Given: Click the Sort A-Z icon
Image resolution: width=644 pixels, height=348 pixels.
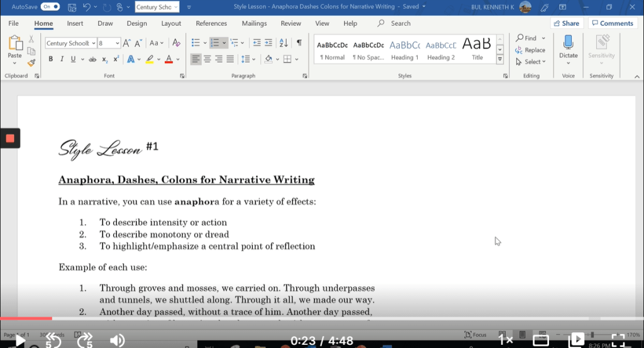Looking at the screenshot, I should point(283,43).
